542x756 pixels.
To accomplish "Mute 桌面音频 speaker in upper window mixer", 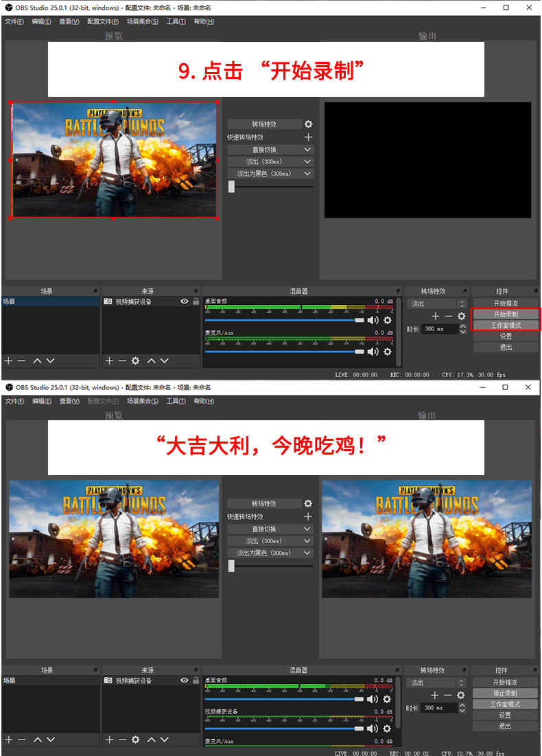I will [373, 320].
